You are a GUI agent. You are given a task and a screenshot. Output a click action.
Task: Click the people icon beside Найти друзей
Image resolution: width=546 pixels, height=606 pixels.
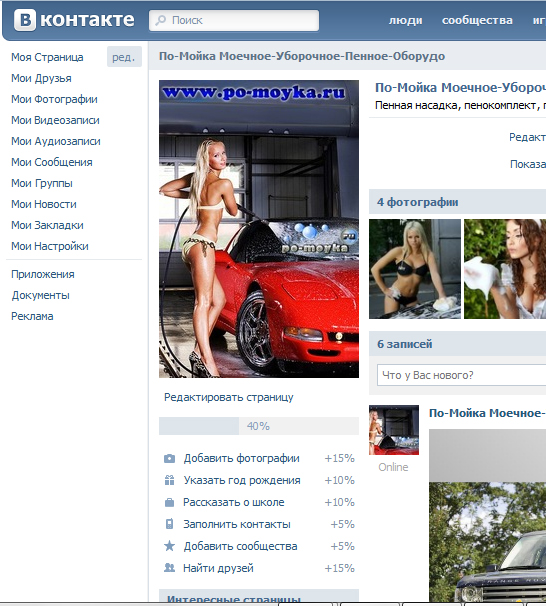169,568
